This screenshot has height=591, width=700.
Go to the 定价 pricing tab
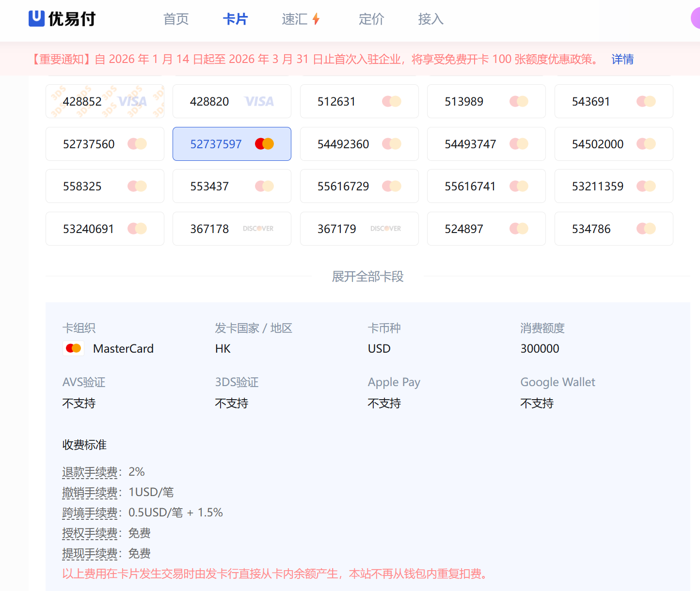pyautogui.click(x=371, y=19)
